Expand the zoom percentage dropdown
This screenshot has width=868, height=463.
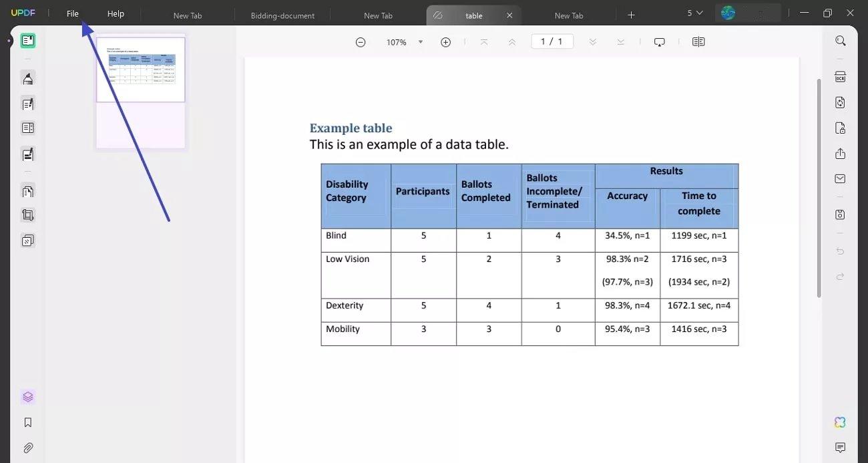pyautogui.click(x=421, y=42)
